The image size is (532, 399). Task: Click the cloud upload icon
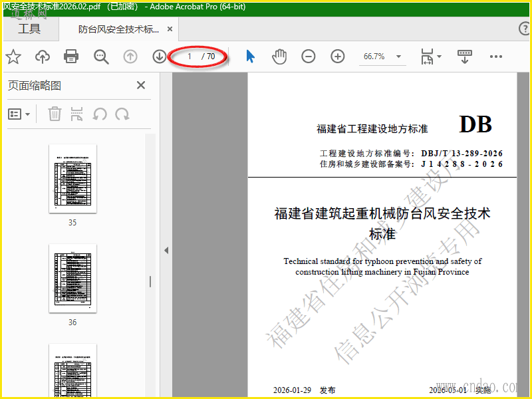click(x=43, y=57)
